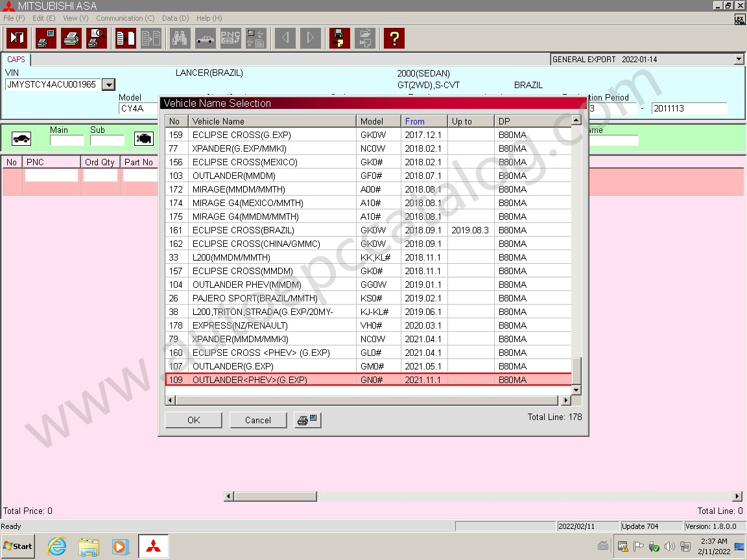Click the volume speaker tray icon
Viewport: 747px width, 560px height.
[x=669, y=546]
